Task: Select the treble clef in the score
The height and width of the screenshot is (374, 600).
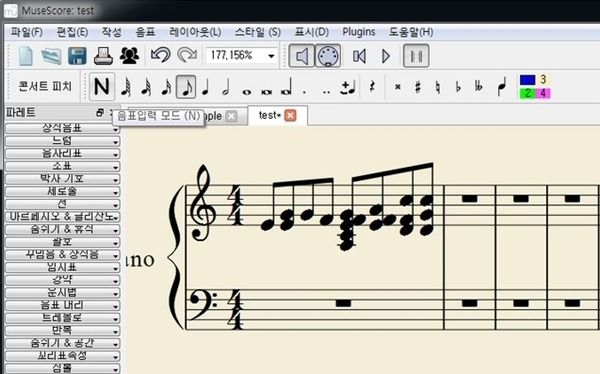Action: [204, 203]
